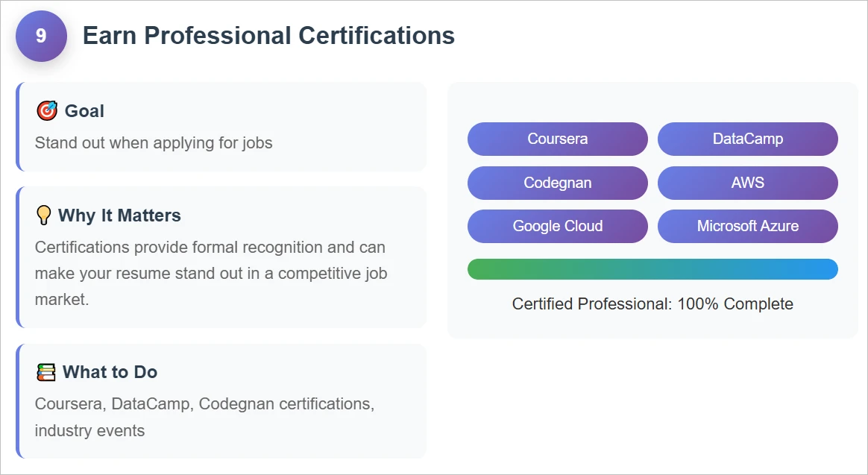Click the Certified Professional: 100% Complete label
Image resolution: width=868 pixels, height=475 pixels.
tap(652, 304)
